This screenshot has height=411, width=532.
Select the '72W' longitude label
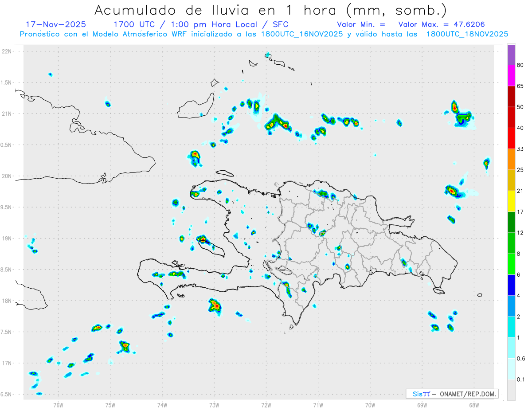click(266, 405)
